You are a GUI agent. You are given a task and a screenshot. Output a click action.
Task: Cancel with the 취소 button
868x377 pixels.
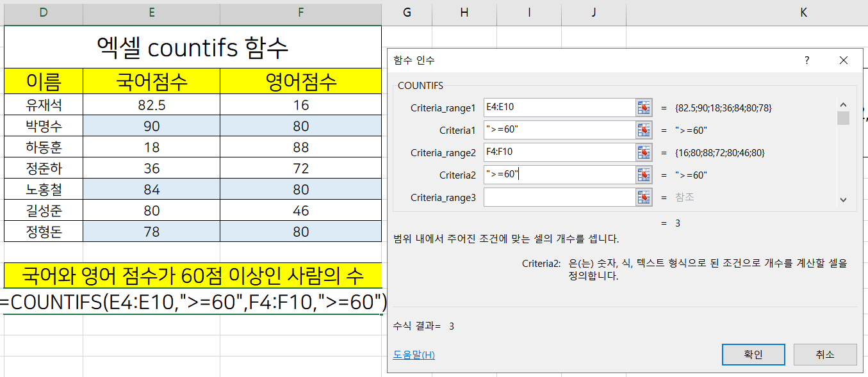(x=825, y=355)
